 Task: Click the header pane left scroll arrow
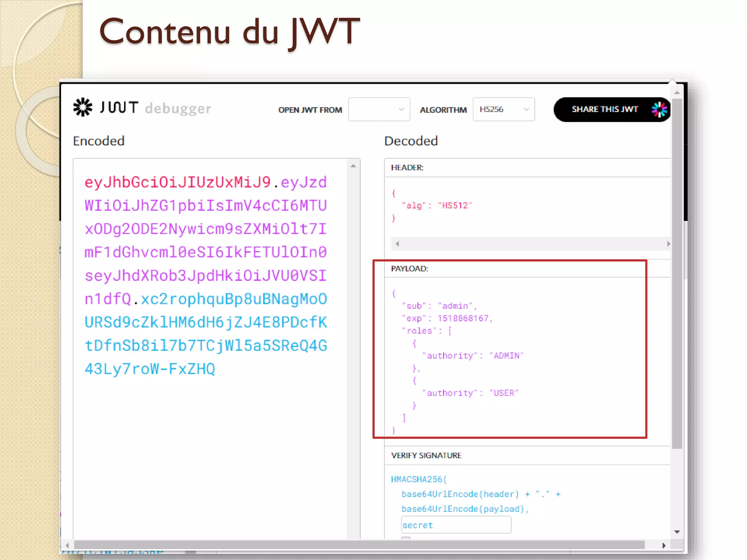click(397, 244)
